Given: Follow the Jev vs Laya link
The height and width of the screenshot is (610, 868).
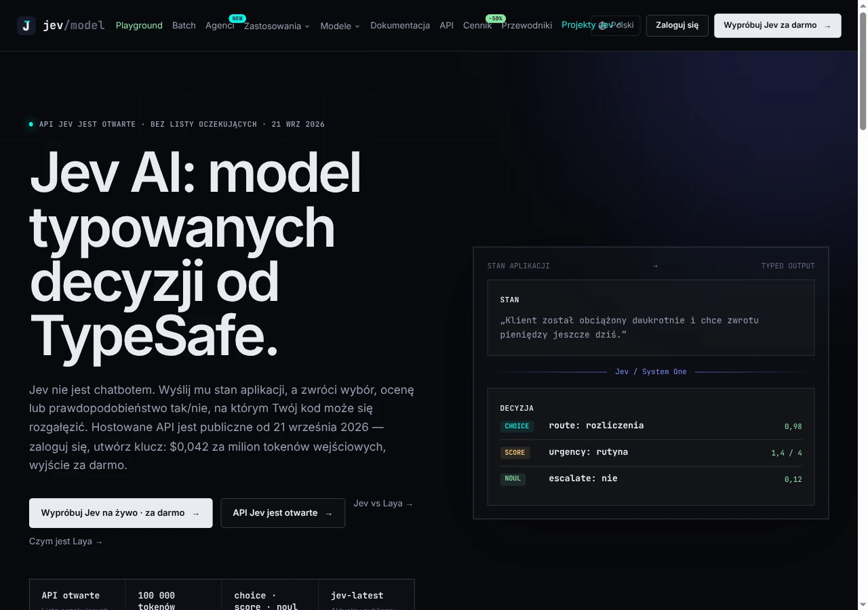Looking at the screenshot, I should [x=383, y=504].
